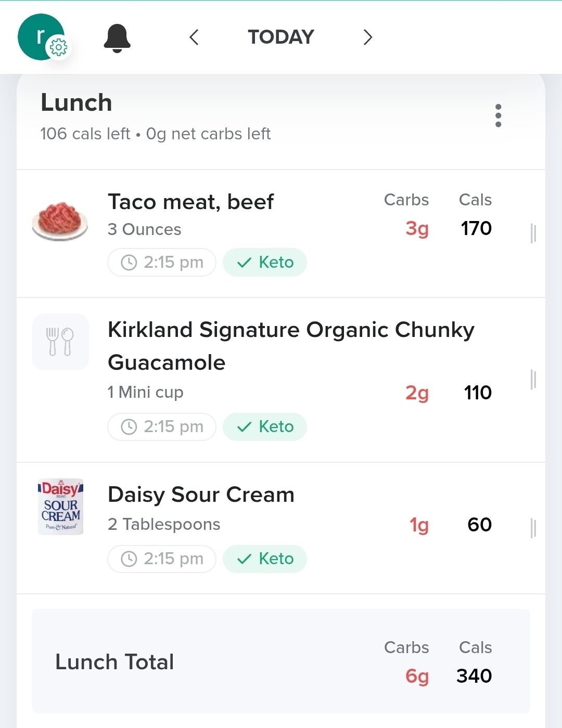The image size is (562, 728).
Task: Grab the reorder handle for Taco meat
Action: [x=533, y=233]
